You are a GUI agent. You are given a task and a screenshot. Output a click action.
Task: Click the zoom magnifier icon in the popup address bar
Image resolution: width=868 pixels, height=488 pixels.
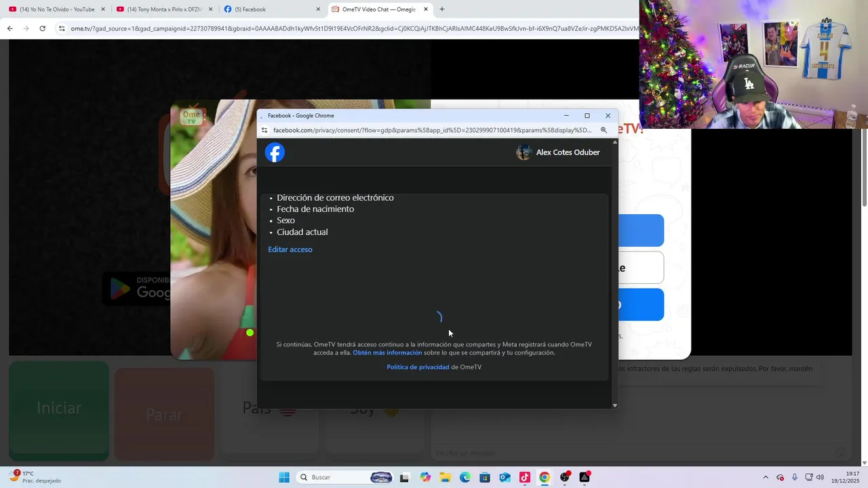(x=604, y=130)
